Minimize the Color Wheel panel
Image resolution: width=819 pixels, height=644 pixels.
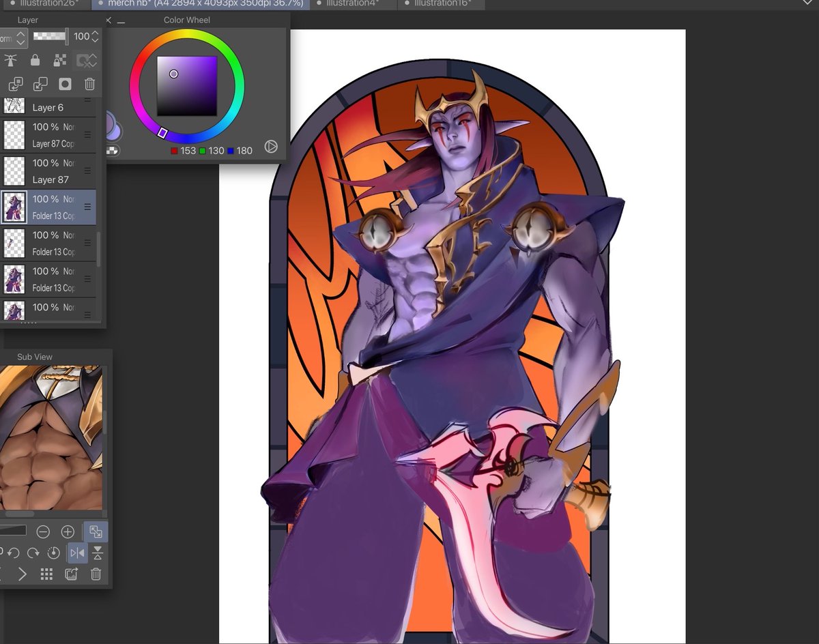point(121,22)
